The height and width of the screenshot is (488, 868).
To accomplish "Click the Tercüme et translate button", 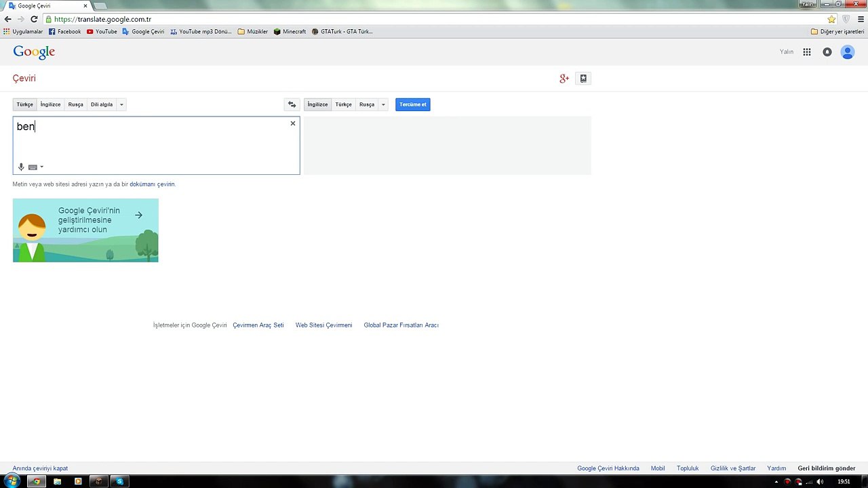I will (413, 104).
